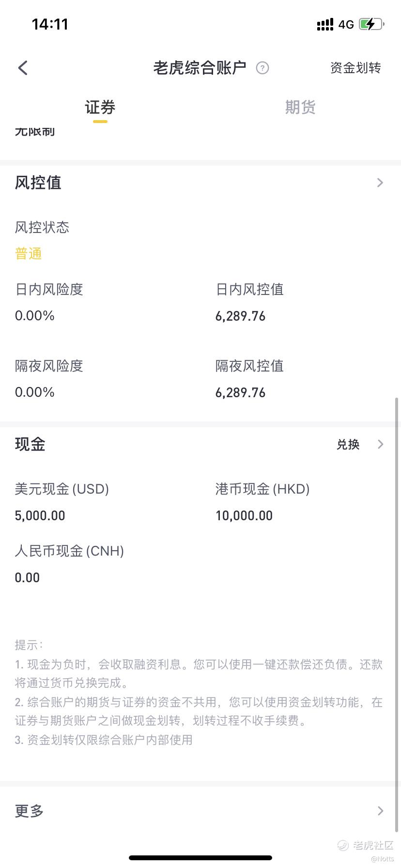This screenshot has width=401, height=868.
Task: Open the help question mark icon
Action: tap(262, 68)
